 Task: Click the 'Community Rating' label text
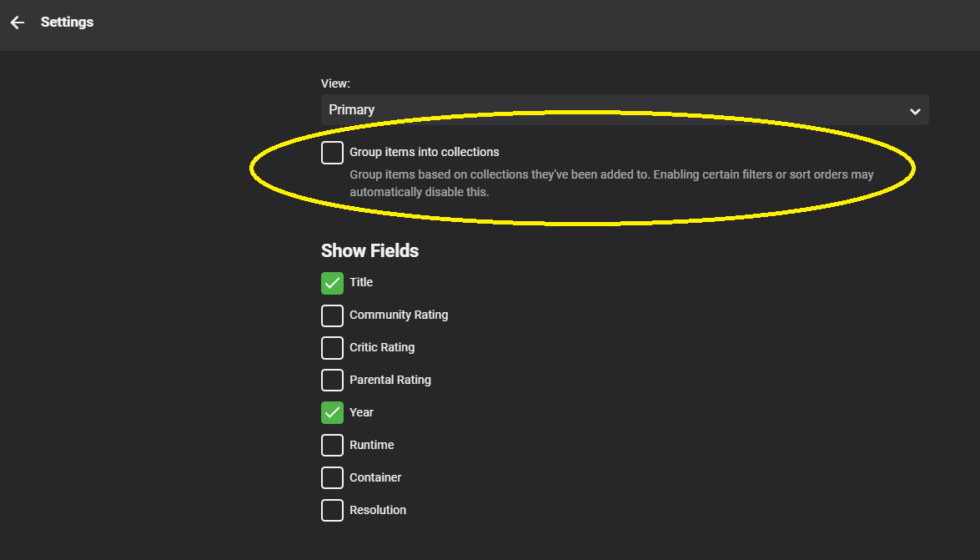[x=399, y=315]
